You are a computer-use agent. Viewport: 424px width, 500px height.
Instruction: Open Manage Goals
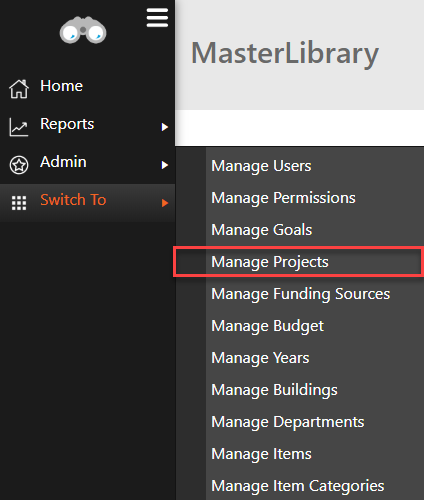[262, 230]
